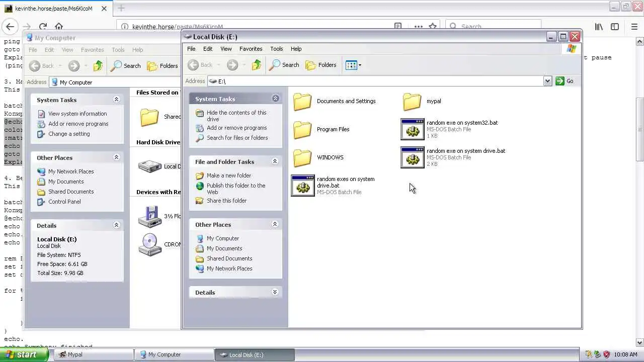Screen dimensions: 644x362
Task: Open the Views dropdown arrow in toolbar
Action: tap(360, 65)
